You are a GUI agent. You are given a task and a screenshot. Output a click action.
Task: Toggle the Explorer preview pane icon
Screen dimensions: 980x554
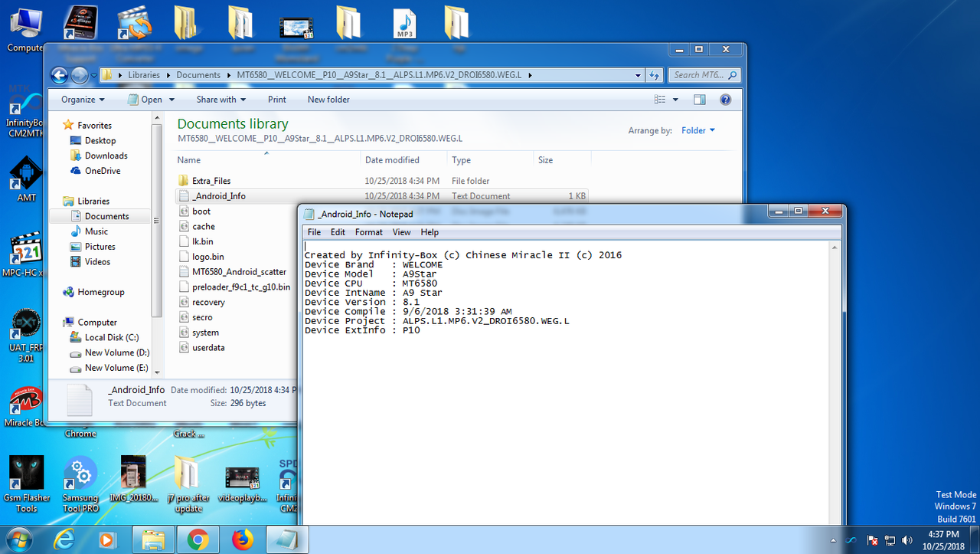(x=699, y=100)
